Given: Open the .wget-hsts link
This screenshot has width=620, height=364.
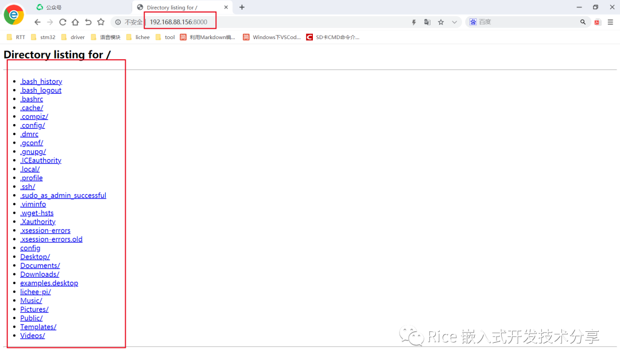Looking at the screenshot, I should [37, 213].
